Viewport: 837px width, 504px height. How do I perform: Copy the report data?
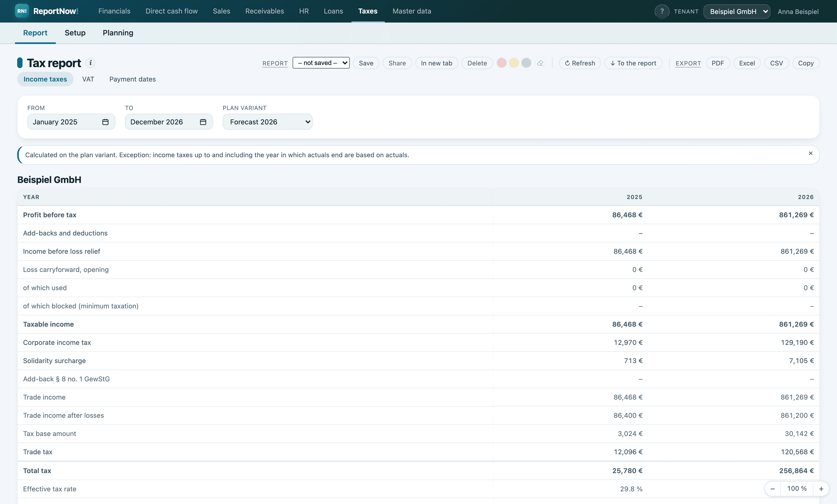[806, 63]
